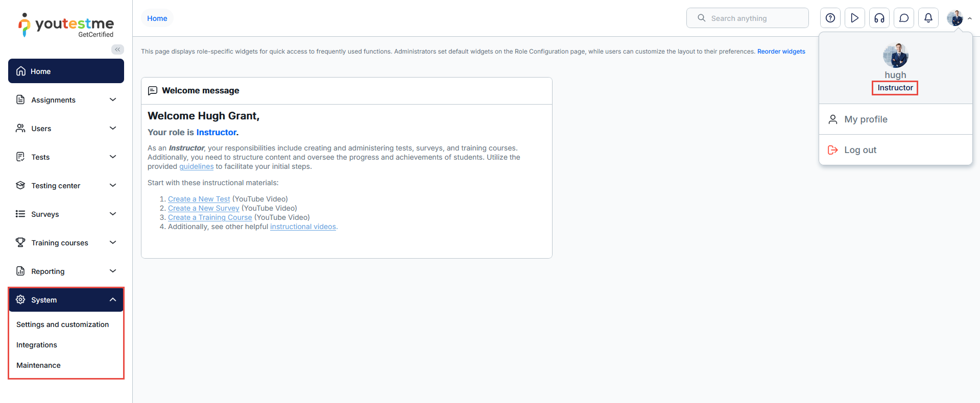Image resolution: width=980 pixels, height=403 pixels.
Task: Expand the Users menu section
Action: tap(66, 129)
